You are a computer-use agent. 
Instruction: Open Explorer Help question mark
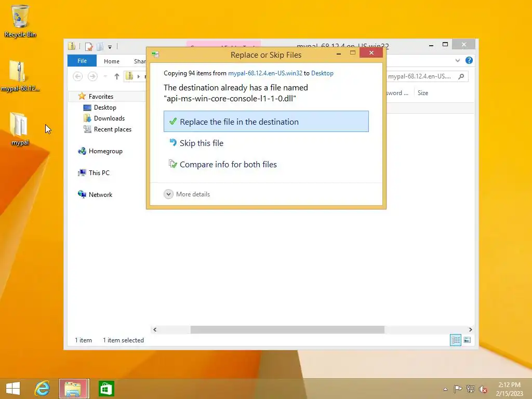coord(469,60)
